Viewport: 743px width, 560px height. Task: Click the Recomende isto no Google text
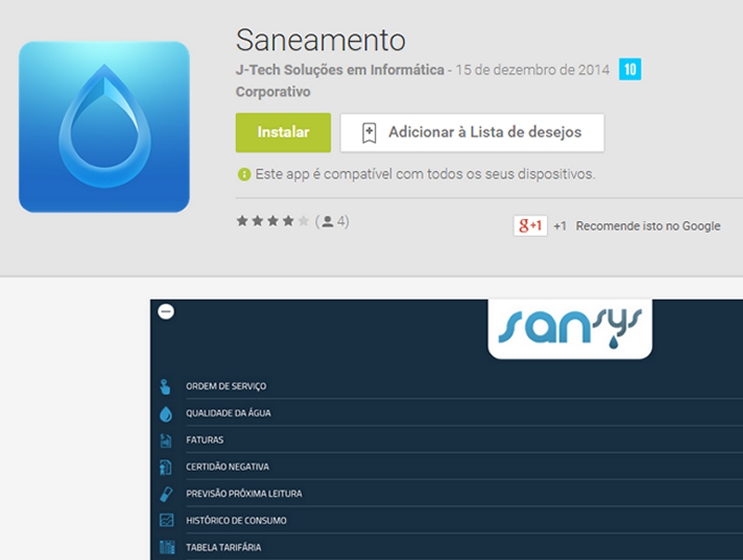click(647, 226)
